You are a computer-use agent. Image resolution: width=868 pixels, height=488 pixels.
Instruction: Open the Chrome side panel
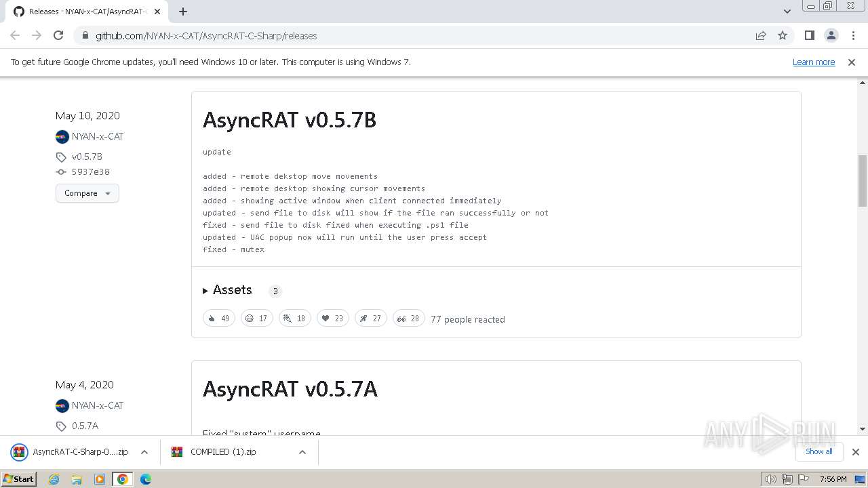coord(809,35)
